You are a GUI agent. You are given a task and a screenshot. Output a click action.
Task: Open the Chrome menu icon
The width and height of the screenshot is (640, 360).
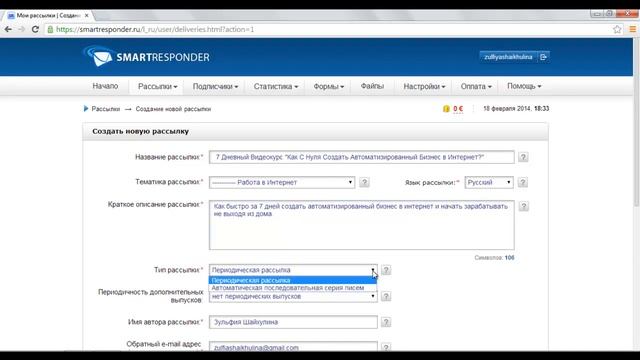point(632,29)
